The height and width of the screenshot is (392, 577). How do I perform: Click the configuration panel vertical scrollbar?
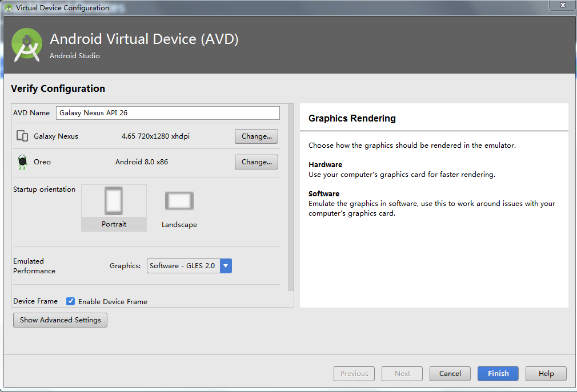tap(291, 197)
